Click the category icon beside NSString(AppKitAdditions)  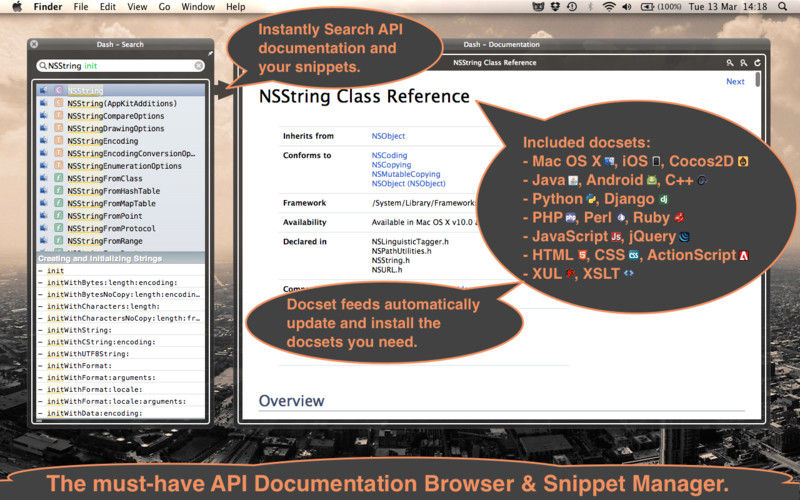click(59, 103)
